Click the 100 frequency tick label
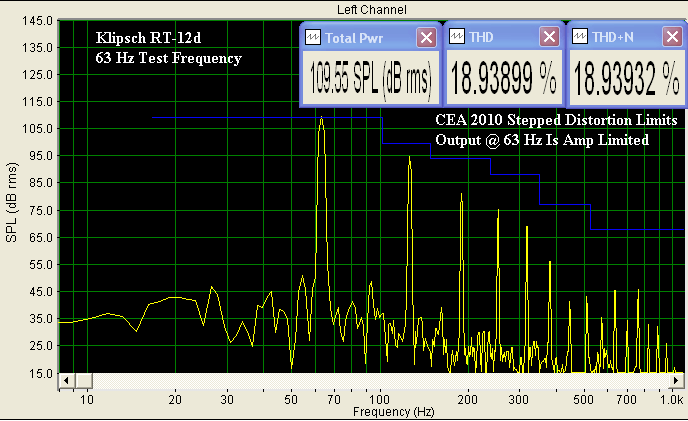 click(x=380, y=399)
